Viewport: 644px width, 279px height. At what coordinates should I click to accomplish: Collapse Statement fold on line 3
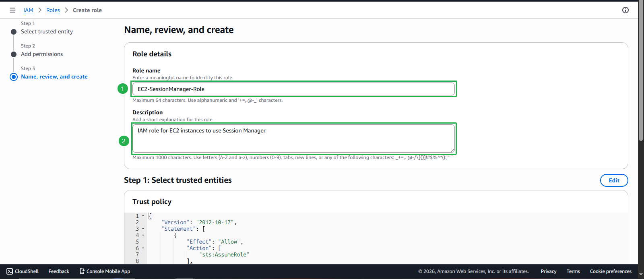click(x=143, y=229)
